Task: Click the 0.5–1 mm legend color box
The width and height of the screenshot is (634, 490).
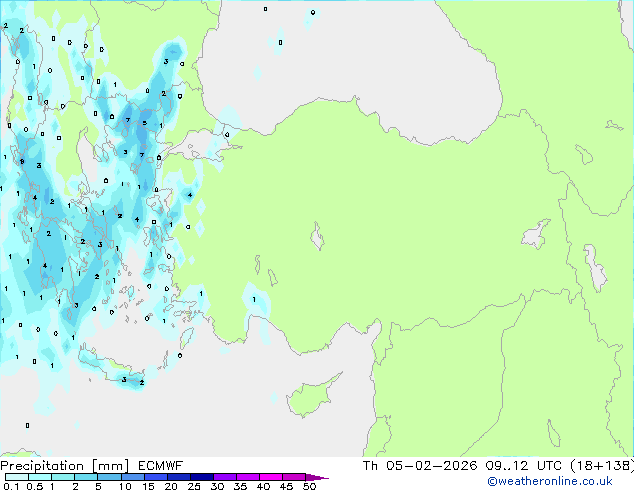Action: click(x=40, y=477)
